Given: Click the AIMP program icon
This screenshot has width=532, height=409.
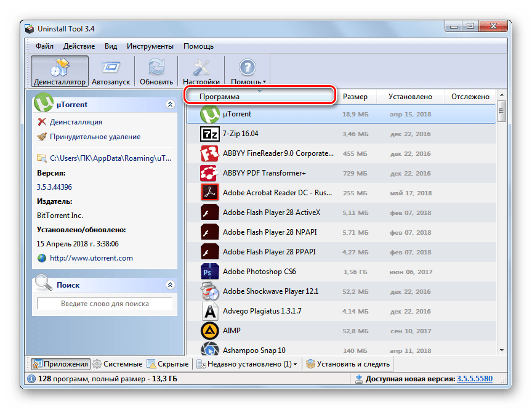Looking at the screenshot, I should pyautogui.click(x=210, y=331).
